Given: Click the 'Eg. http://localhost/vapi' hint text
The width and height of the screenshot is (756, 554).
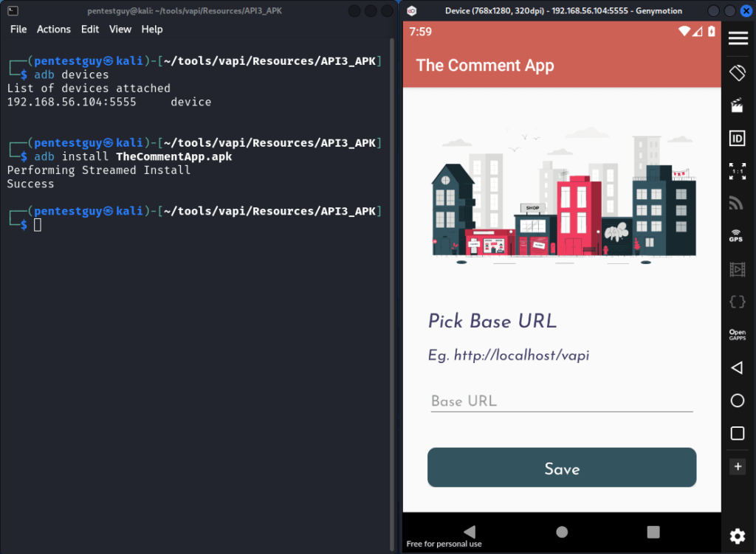Looking at the screenshot, I should click(509, 356).
